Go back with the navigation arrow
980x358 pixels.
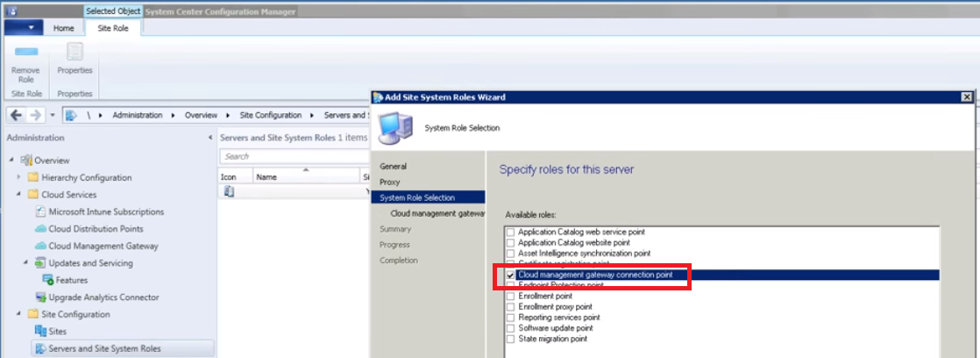pyautogui.click(x=17, y=115)
